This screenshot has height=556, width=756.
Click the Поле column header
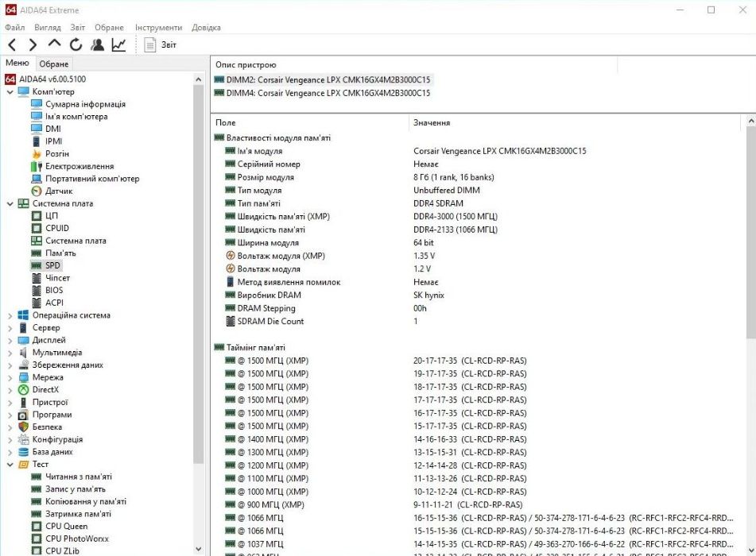click(x=309, y=123)
